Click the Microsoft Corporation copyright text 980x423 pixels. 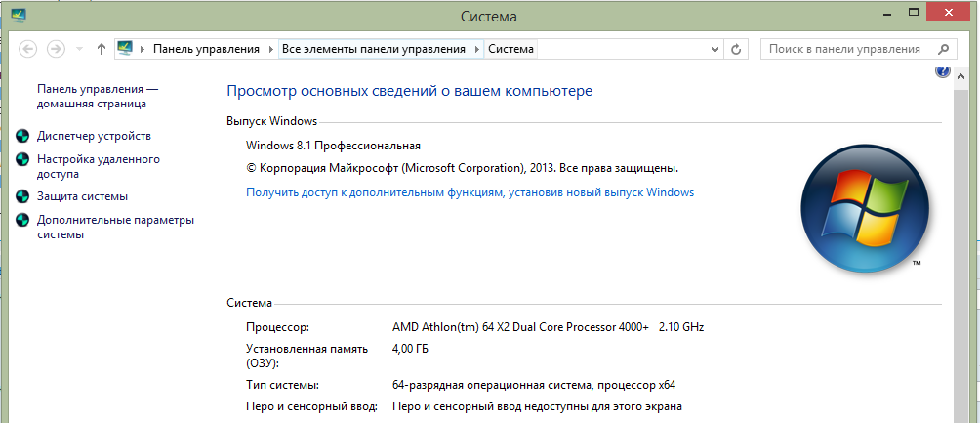pos(462,168)
